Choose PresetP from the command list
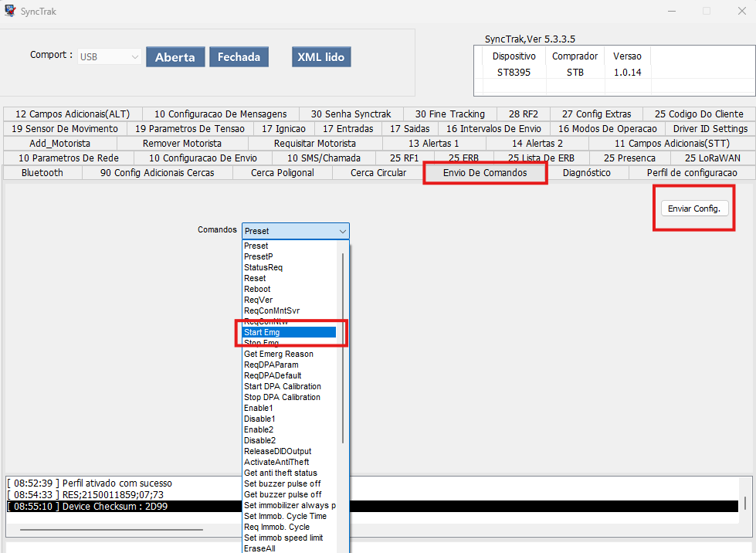The image size is (756, 553). point(290,256)
